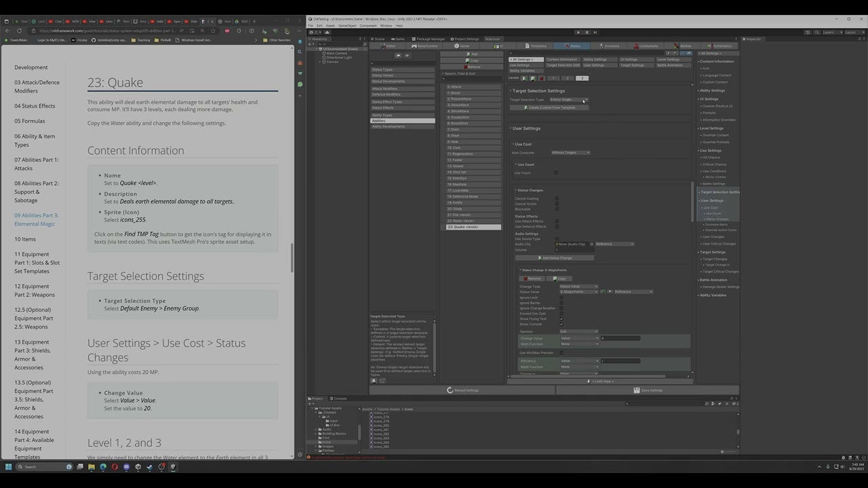This screenshot has height=488, width=868.
Task: Click the add level icon button
Action: pos(524,78)
